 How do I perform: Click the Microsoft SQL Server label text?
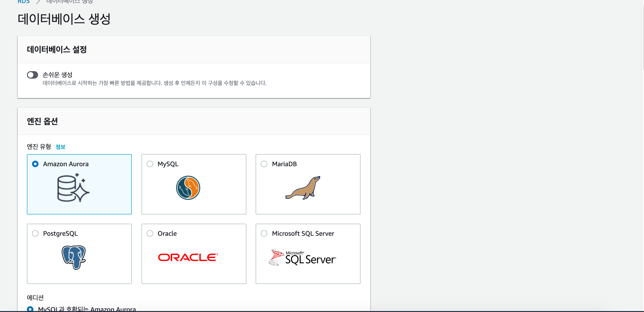303,233
